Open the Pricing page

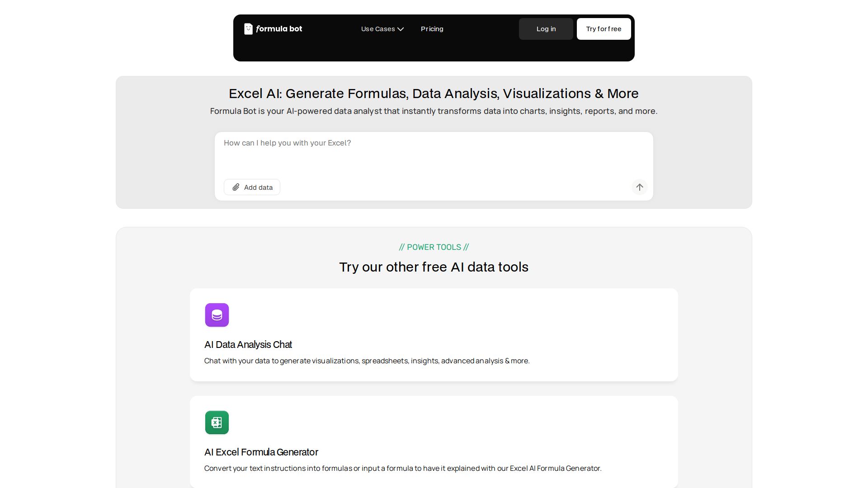click(x=432, y=28)
